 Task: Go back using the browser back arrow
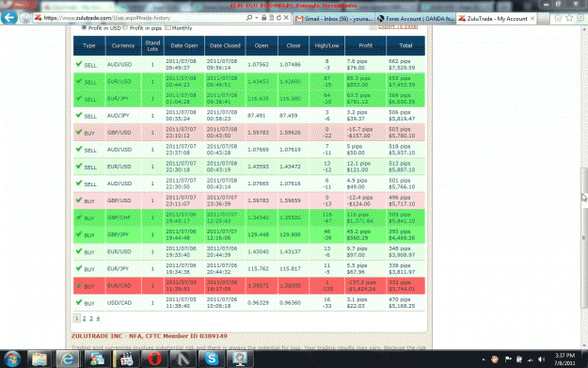pyautogui.click(x=9, y=17)
